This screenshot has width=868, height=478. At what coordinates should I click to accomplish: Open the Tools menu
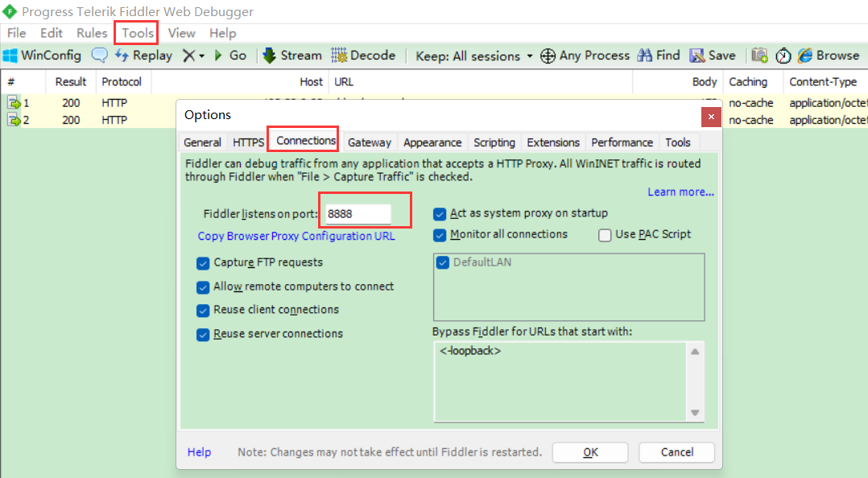[137, 33]
